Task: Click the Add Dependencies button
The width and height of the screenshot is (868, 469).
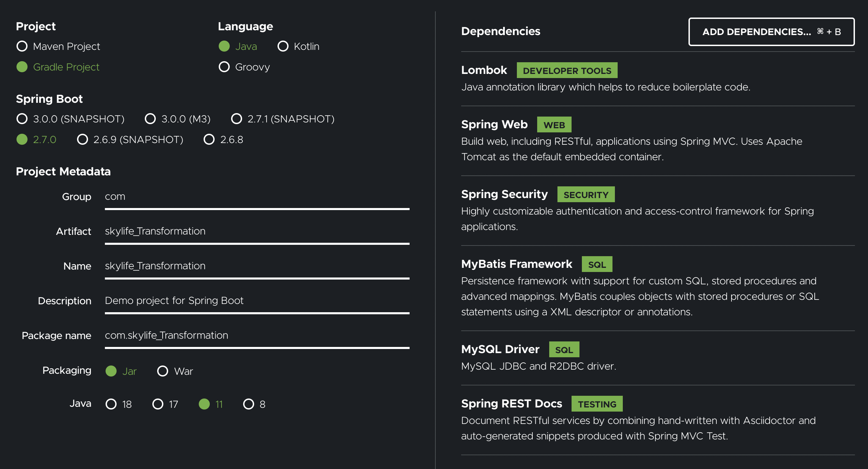Action: [x=771, y=32]
